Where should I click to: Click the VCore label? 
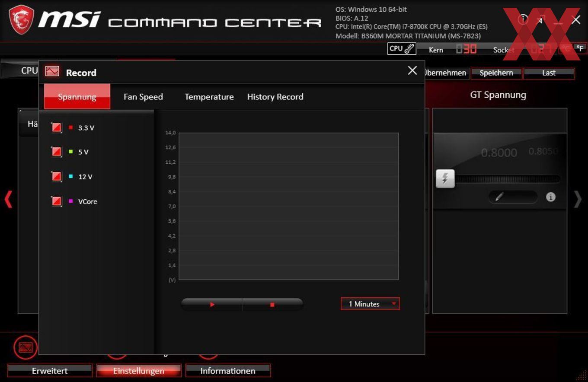(x=87, y=201)
